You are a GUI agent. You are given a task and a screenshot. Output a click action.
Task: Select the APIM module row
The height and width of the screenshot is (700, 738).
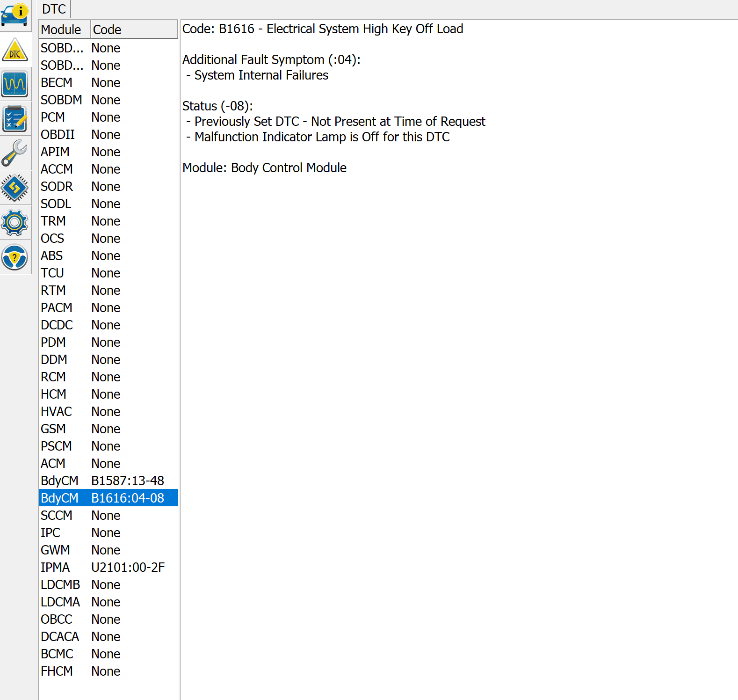108,152
